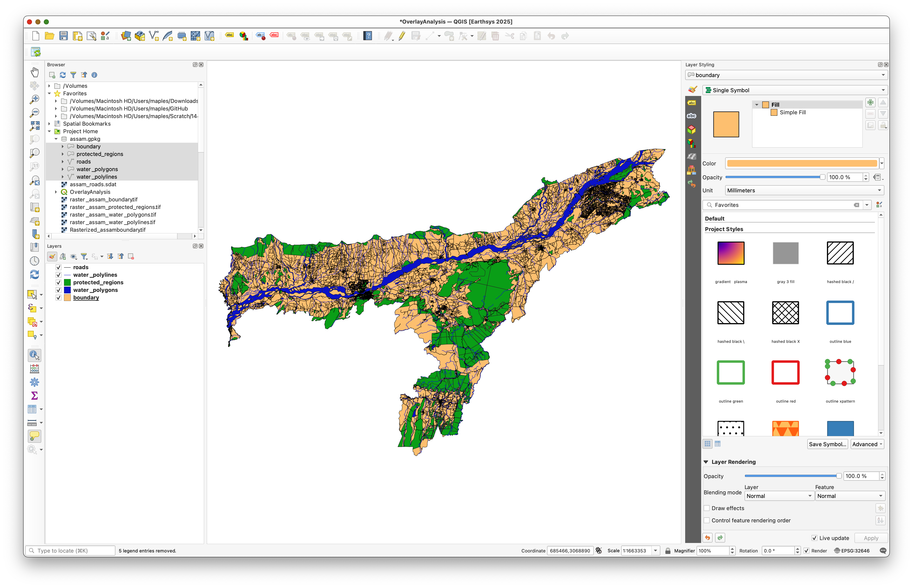The width and height of the screenshot is (913, 588).
Task: Click the Help question mark icon in toolbar
Action: pyautogui.click(x=367, y=36)
